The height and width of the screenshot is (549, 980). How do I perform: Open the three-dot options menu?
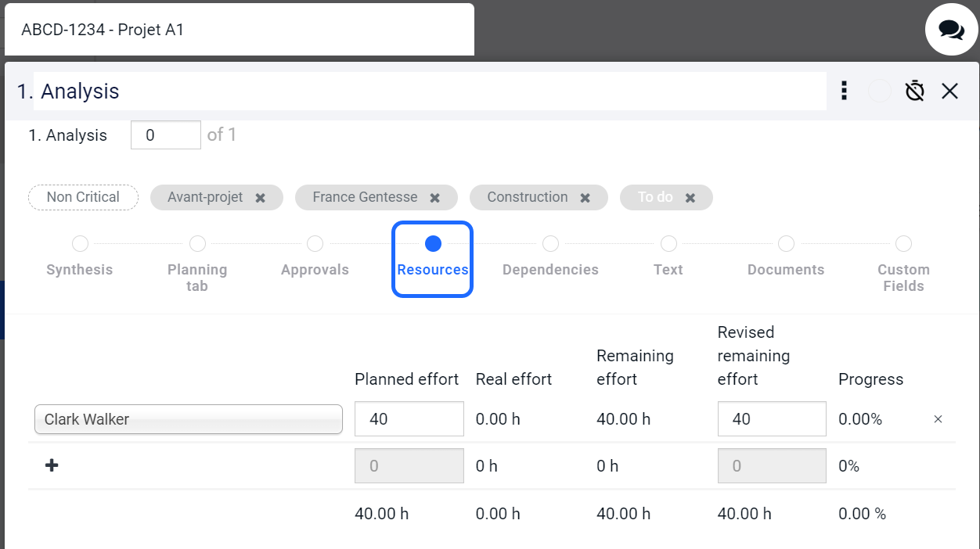(x=844, y=91)
